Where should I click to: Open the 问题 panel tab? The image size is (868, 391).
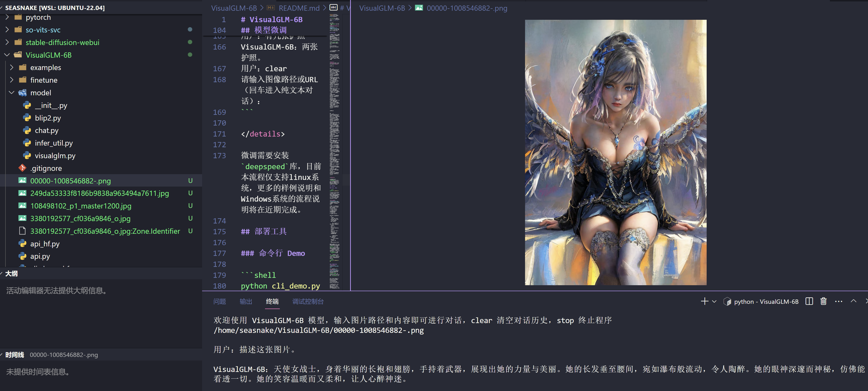coord(220,301)
